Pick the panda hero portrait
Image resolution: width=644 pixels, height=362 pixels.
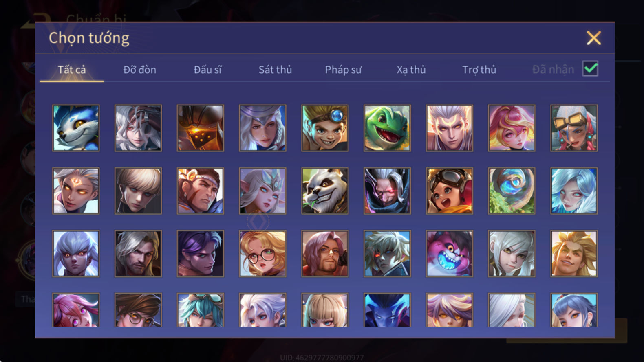[x=325, y=191]
